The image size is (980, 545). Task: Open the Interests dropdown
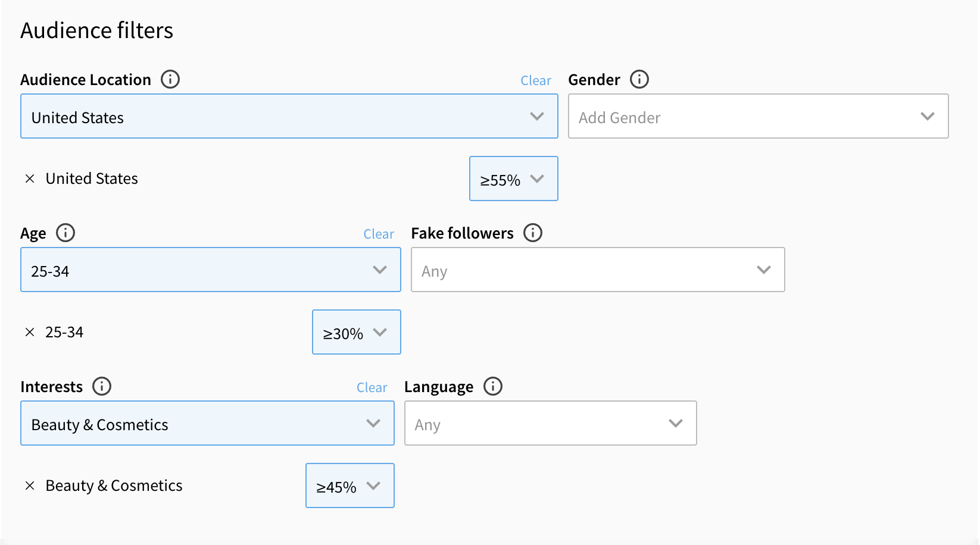pyautogui.click(x=207, y=424)
